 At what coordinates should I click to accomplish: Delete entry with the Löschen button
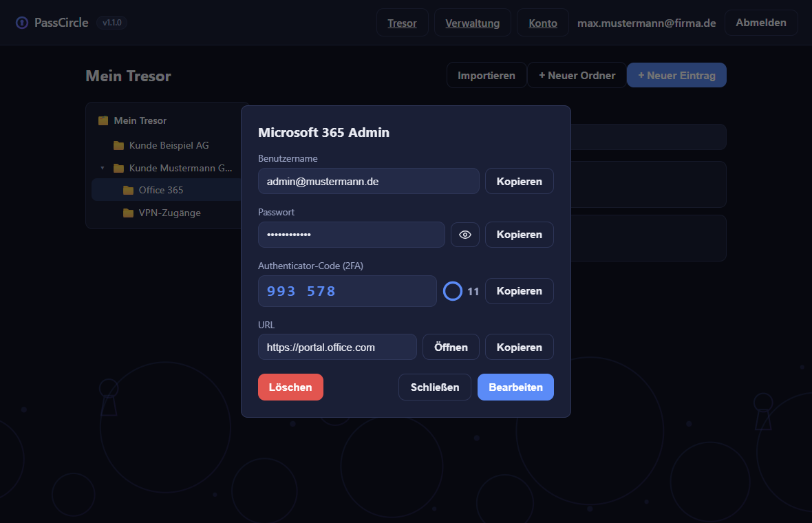pyautogui.click(x=290, y=387)
